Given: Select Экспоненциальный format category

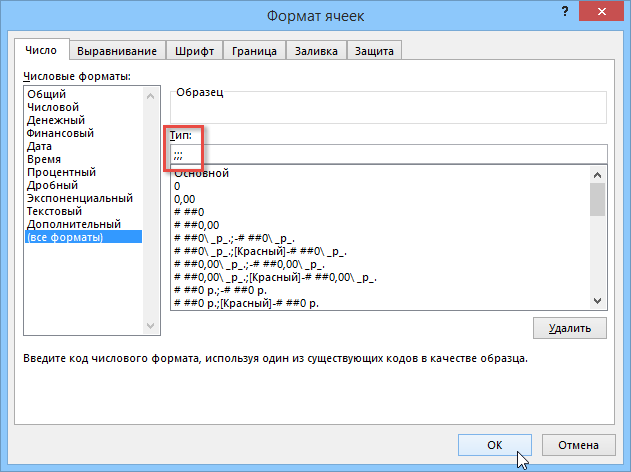Looking at the screenshot, I should (84, 198).
